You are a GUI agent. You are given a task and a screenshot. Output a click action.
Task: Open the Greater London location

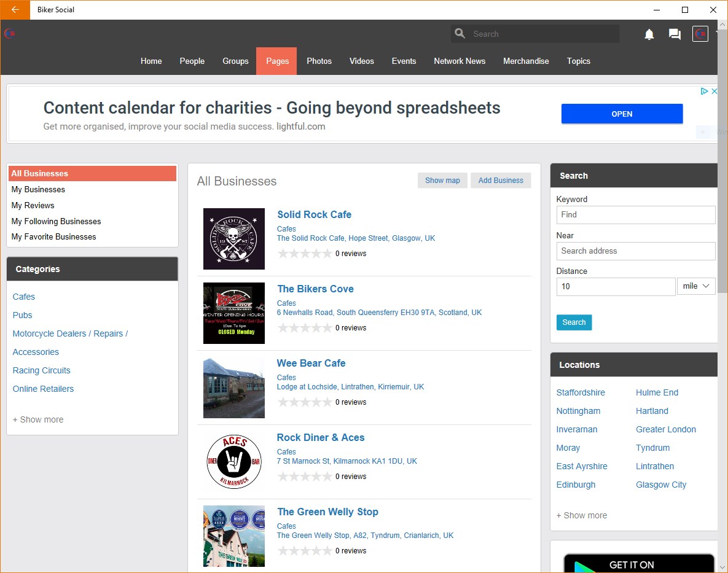[x=666, y=429]
